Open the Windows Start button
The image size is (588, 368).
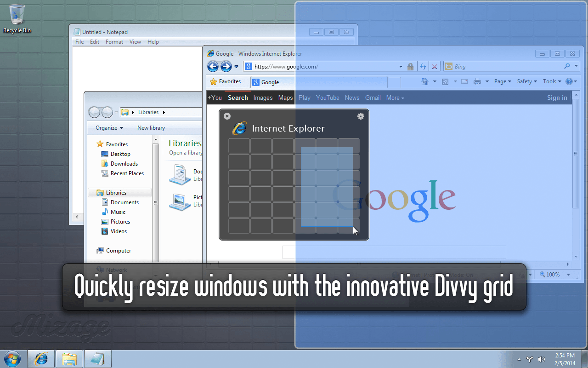click(11, 359)
